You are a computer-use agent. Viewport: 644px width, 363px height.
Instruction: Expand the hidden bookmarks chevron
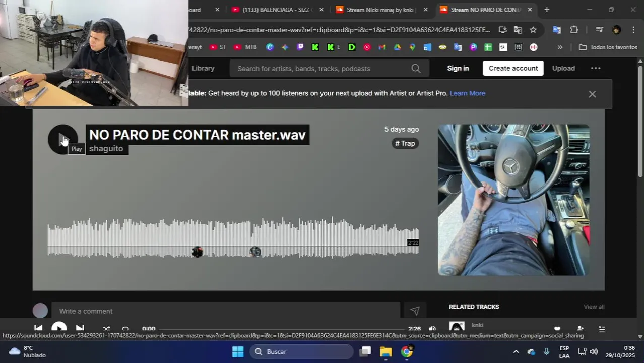tap(560, 47)
